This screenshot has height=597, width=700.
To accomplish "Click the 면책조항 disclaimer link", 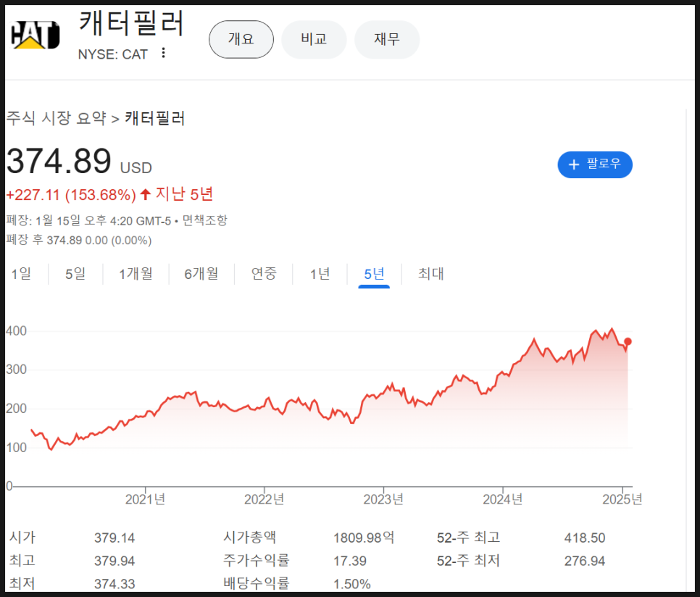I will click(x=205, y=220).
